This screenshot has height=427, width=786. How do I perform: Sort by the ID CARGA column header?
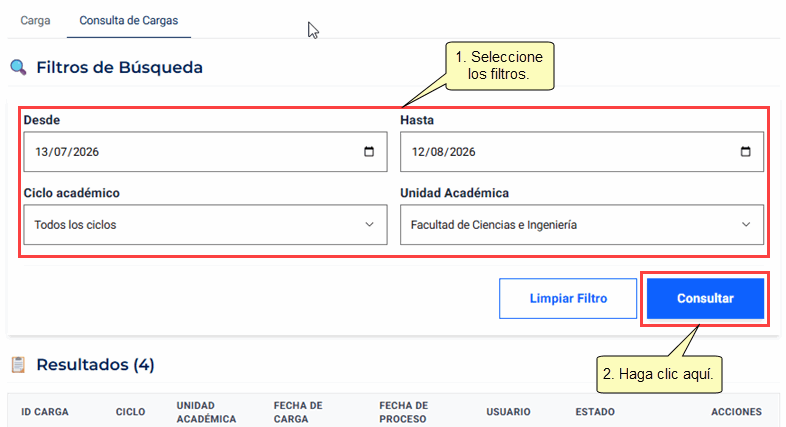coord(45,412)
